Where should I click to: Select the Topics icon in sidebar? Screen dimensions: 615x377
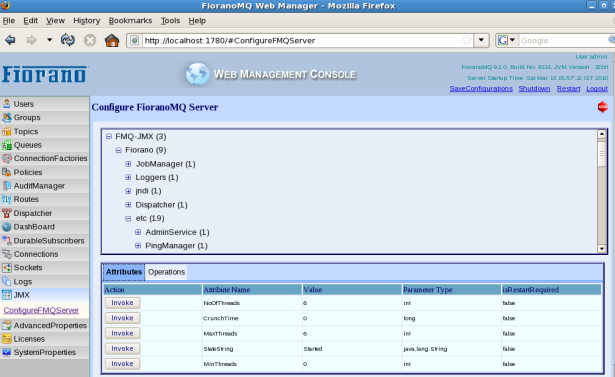7,131
